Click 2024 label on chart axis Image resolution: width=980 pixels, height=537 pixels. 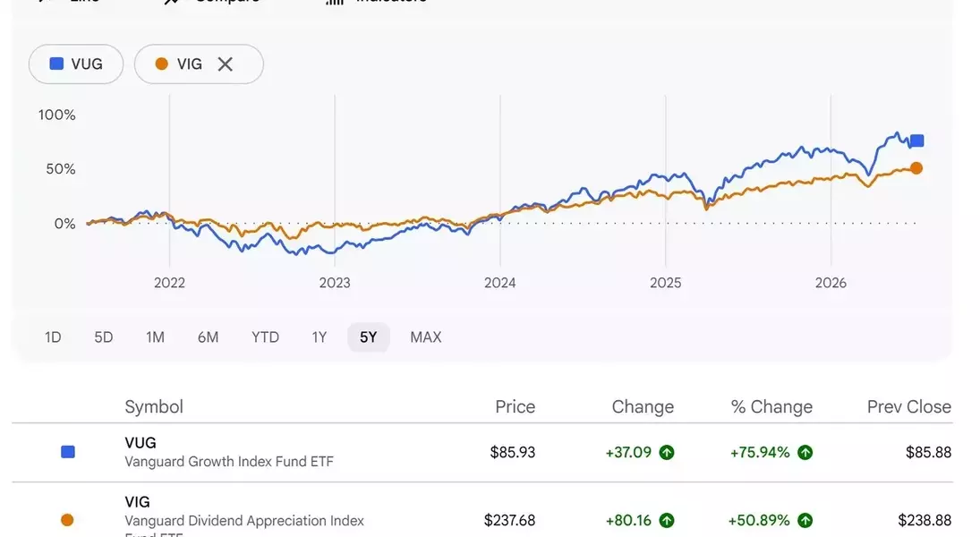coord(500,283)
